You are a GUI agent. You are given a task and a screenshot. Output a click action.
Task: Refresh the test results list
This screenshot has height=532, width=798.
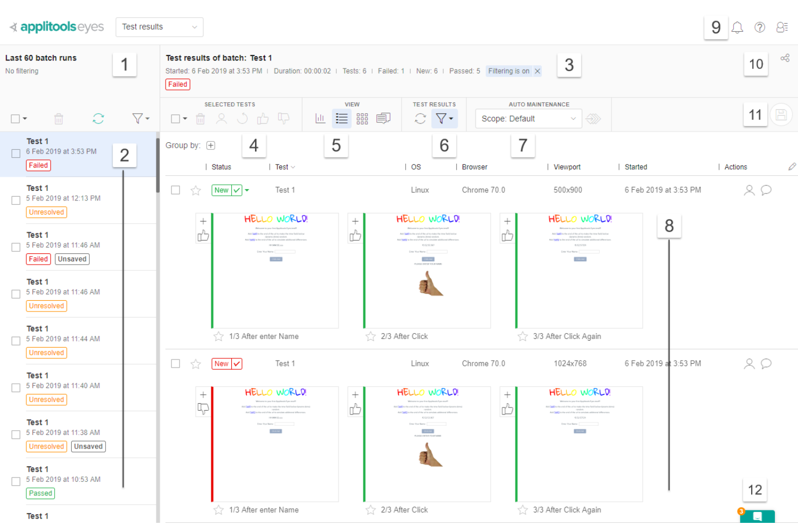point(421,119)
